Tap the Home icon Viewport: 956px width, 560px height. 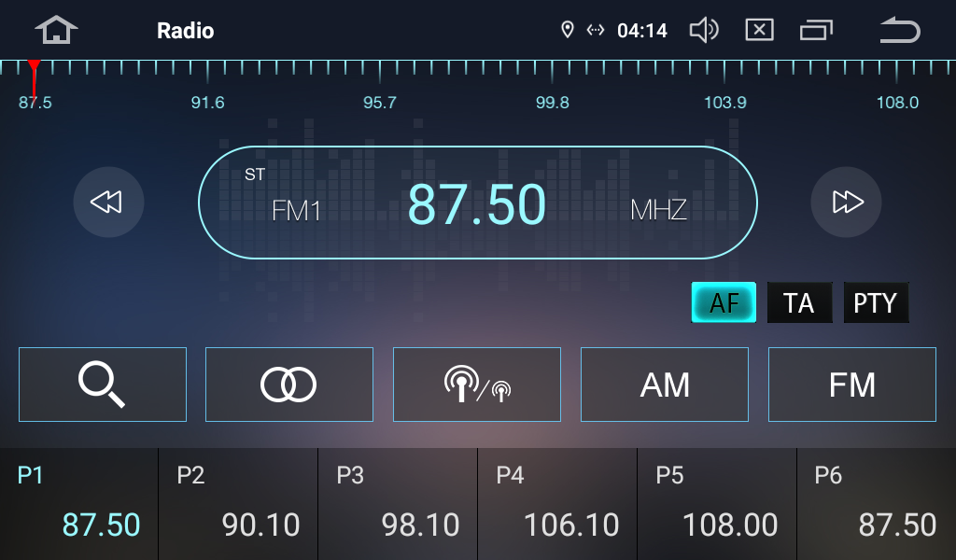pyautogui.click(x=56, y=31)
